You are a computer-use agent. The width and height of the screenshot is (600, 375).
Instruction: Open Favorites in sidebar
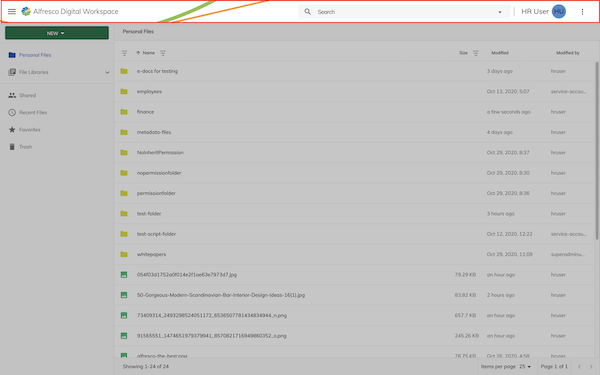tap(29, 130)
